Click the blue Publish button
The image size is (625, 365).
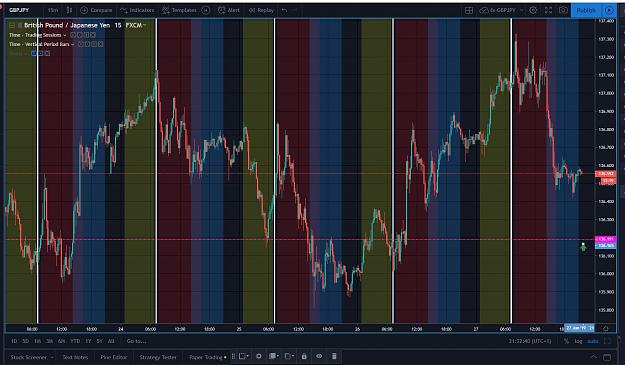586,10
